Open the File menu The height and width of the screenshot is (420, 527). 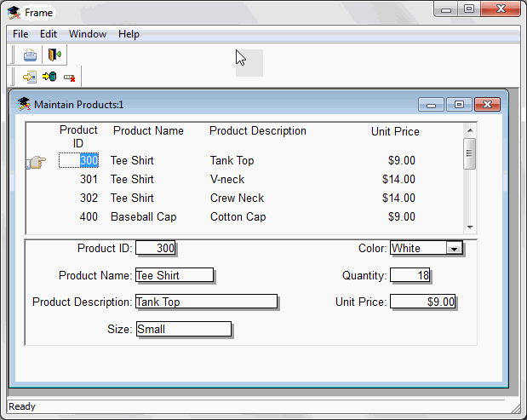coord(20,34)
